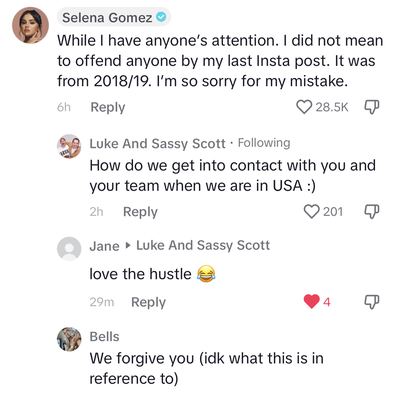The height and width of the screenshot is (396, 396).
Task: Open Selena Gomez's profile picture
Action: click(x=30, y=25)
